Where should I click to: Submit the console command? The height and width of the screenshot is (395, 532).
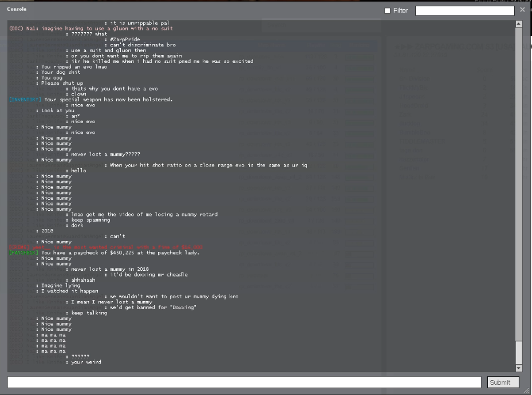tap(503, 382)
